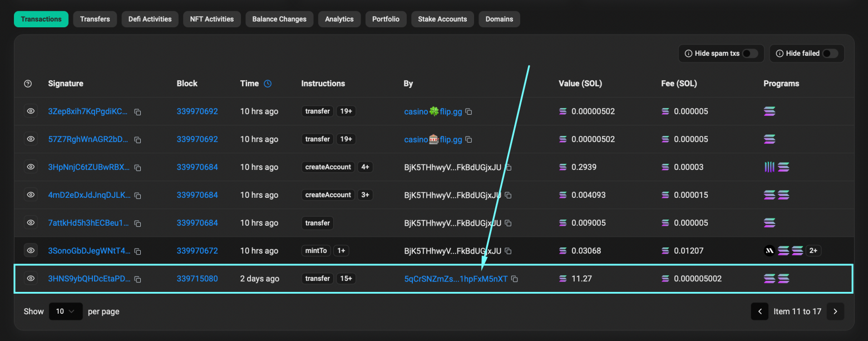The image size is (868, 341).
Task: Go to previous page arrow
Action: [759, 311]
